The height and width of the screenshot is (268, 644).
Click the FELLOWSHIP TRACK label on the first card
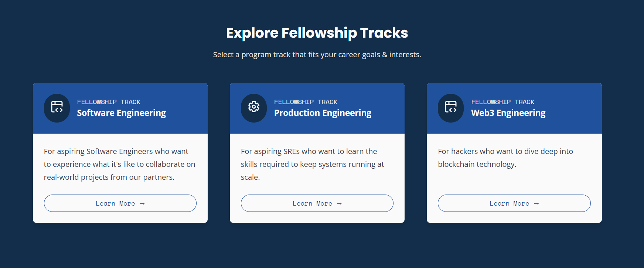pos(109,102)
